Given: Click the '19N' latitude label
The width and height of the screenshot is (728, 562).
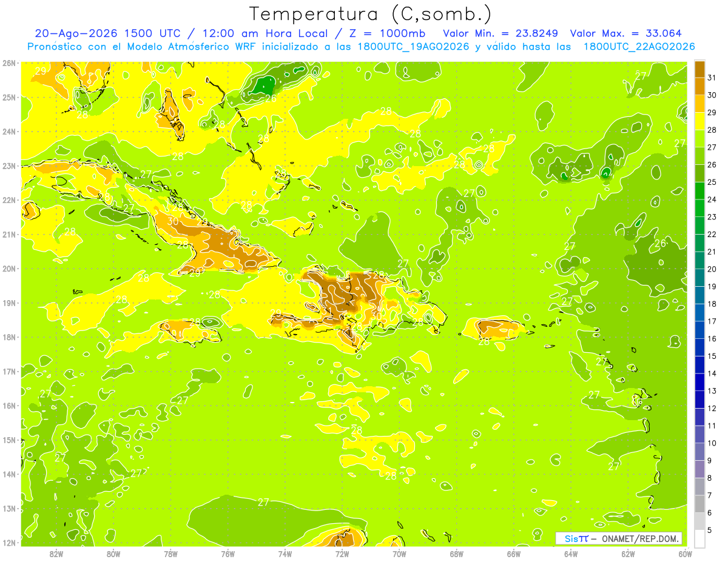Looking at the screenshot, I should [x=10, y=303].
